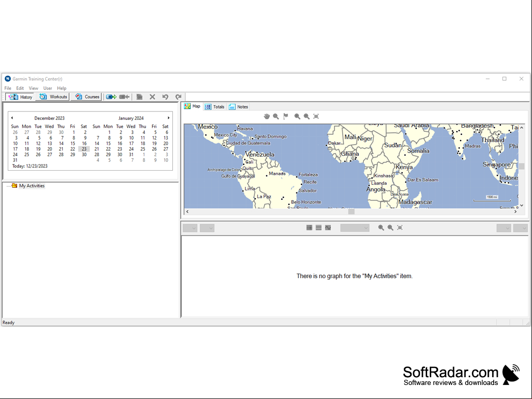This screenshot has height=399, width=532.
Task: Click the map fit-to-view icon
Action: pos(316,116)
